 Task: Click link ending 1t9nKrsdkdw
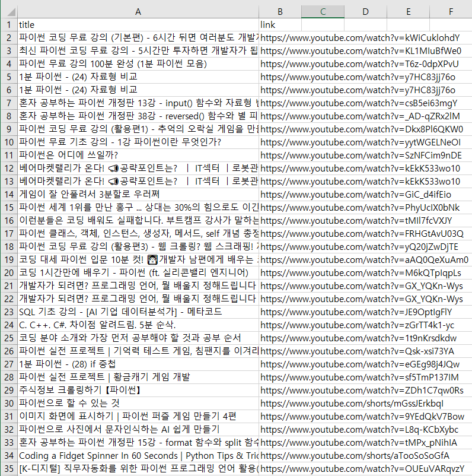[359, 338]
